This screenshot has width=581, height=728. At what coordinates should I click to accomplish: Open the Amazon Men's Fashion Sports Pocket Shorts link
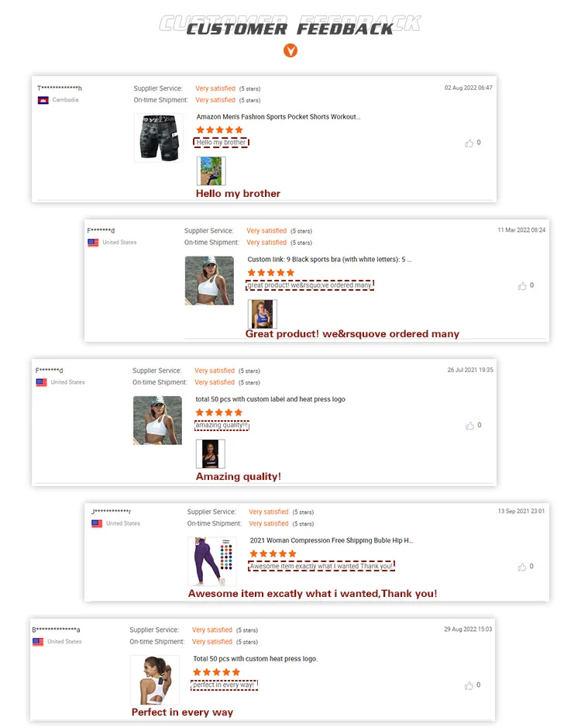pos(278,117)
